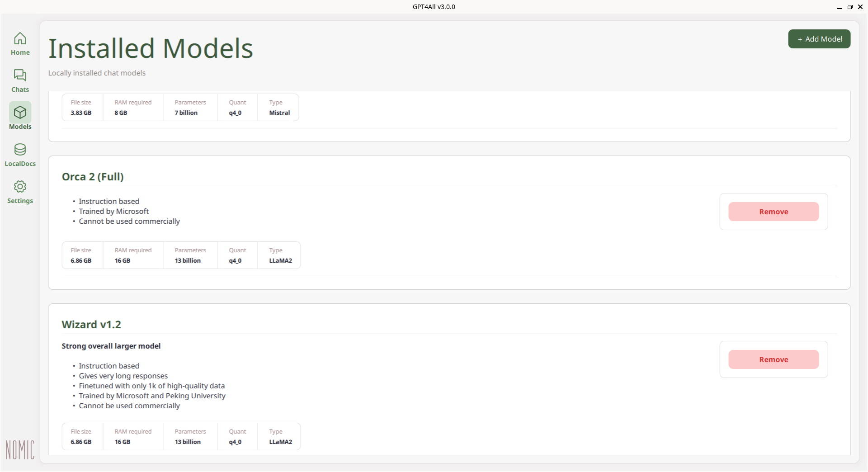Select the Models cube icon
The width and height of the screenshot is (868, 472).
click(20, 112)
